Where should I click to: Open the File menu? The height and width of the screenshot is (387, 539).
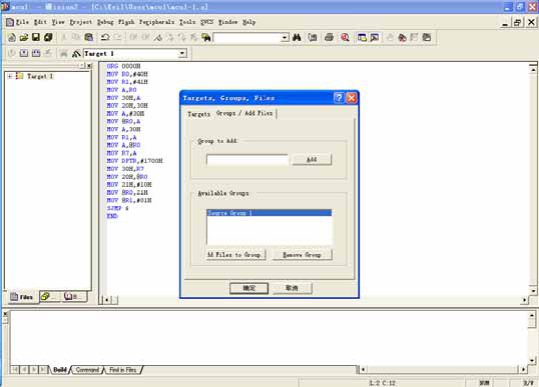22,22
